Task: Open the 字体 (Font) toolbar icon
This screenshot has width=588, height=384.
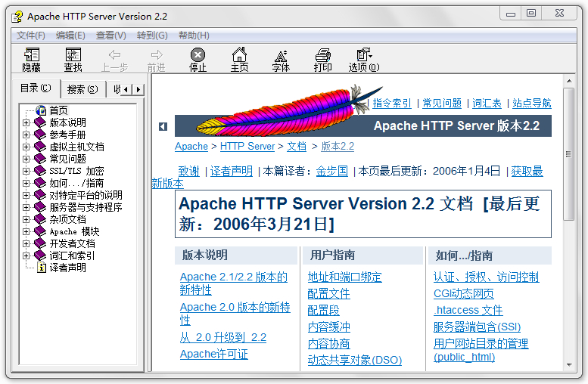Action: click(281, 55)
